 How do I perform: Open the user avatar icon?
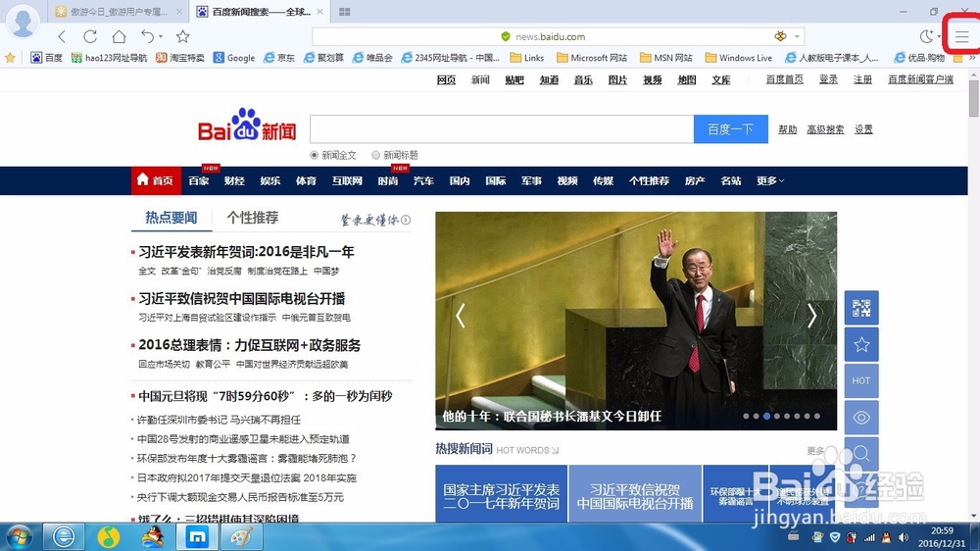click(x=24, y=21)
